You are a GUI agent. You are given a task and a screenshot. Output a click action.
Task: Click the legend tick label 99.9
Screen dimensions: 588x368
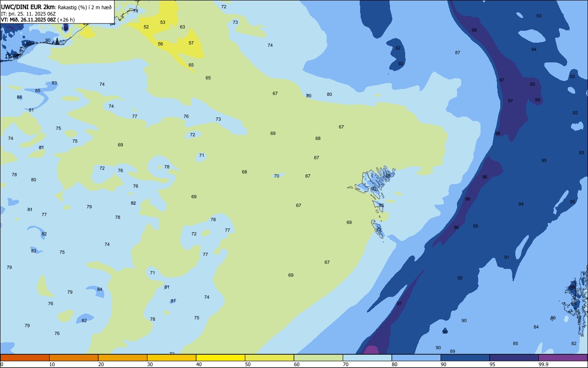[543, 364]
